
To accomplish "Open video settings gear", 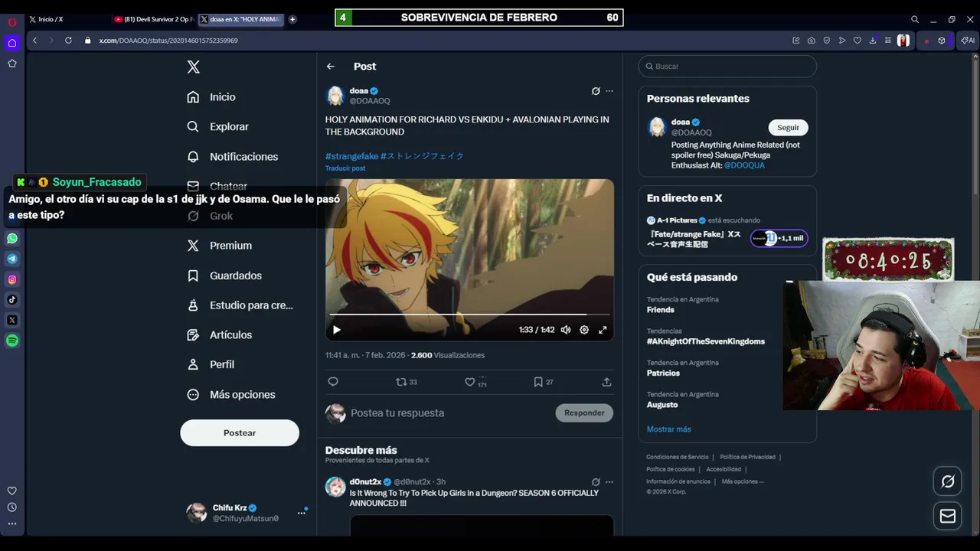I will tap(584, 330).
